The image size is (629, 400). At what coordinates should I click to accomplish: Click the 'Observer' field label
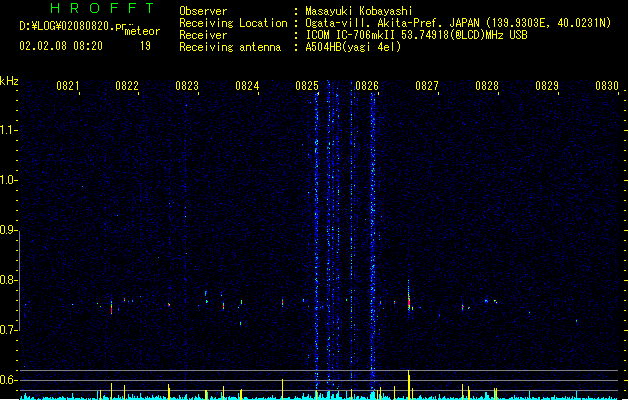203,11
